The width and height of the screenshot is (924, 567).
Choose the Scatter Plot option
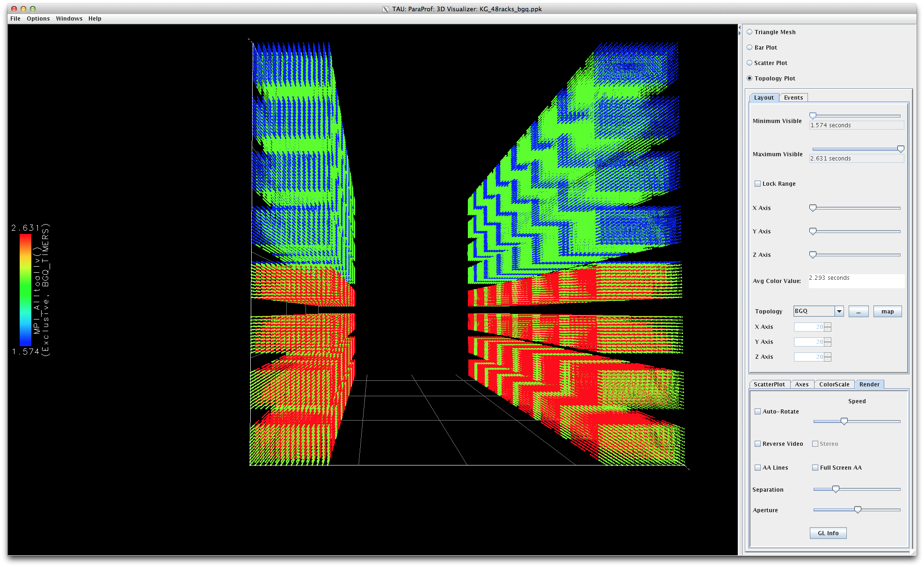point(750,63)
